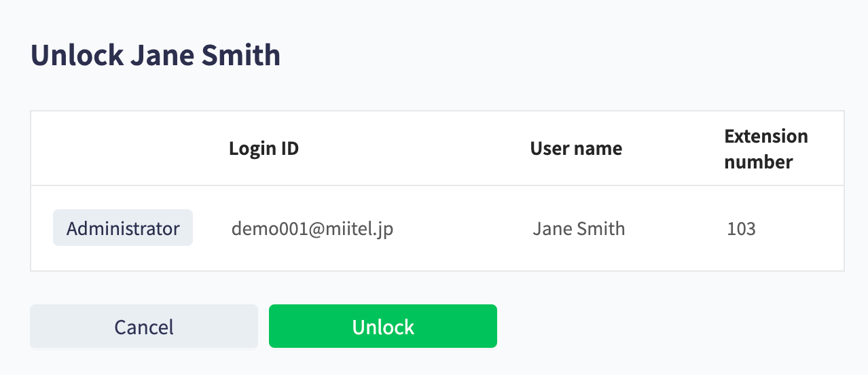
Task: Click the word name in User name header
Action: (602, 149)
